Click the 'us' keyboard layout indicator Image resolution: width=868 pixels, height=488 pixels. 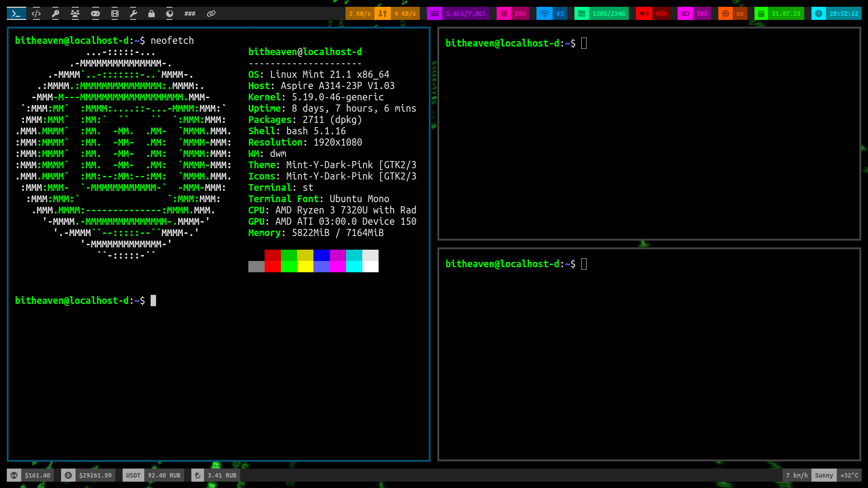click(740, 14)
